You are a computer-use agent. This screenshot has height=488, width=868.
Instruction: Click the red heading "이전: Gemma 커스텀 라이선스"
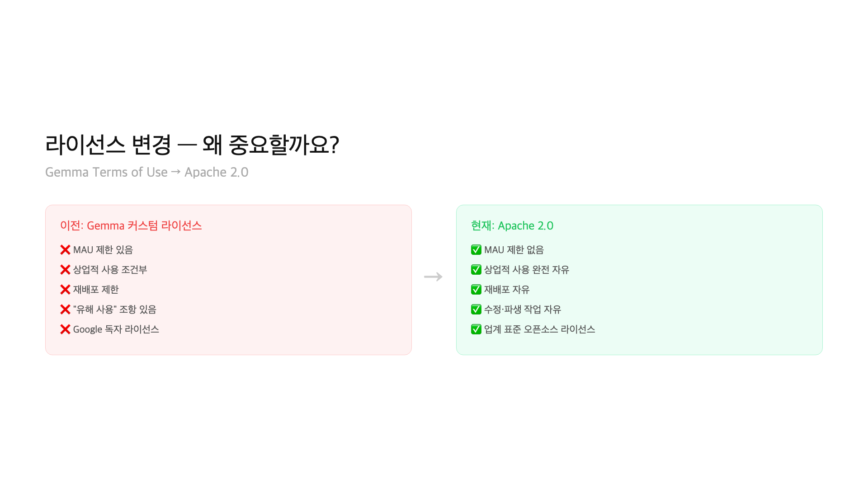(131, 225)
